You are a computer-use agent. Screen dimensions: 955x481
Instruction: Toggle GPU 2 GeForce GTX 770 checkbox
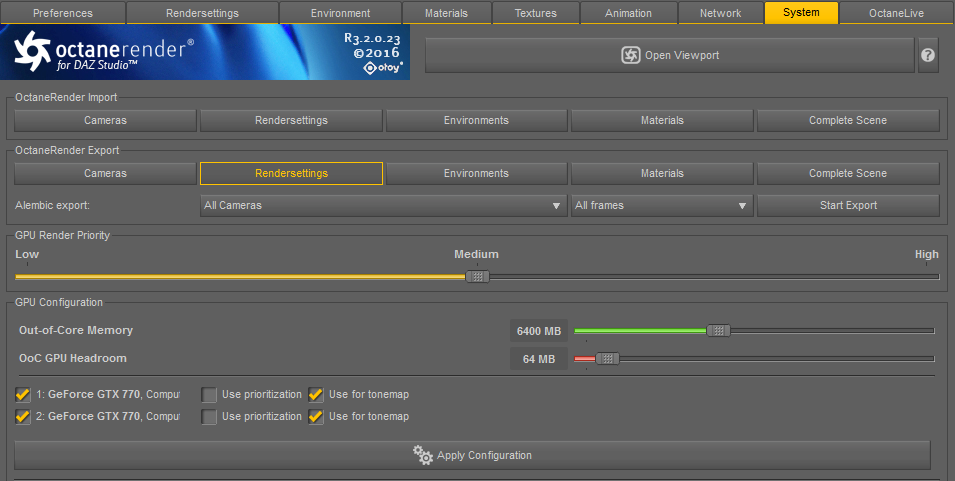click(x=23, y=416)
